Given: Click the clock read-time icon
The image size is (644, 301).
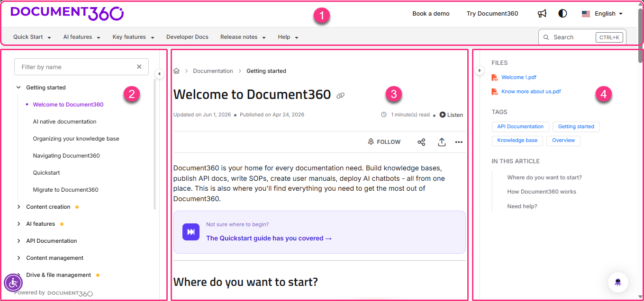Looking at the screenshot, I should point(384,115).
